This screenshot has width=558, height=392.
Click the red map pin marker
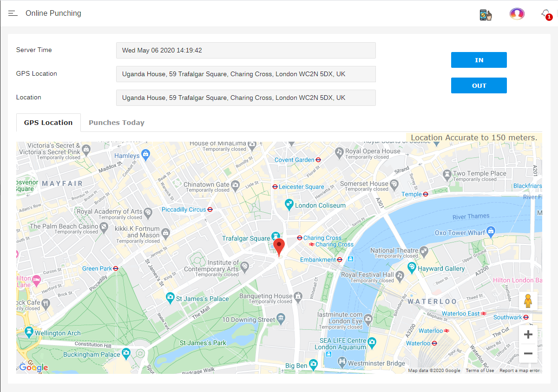click(x=279, y=247)
